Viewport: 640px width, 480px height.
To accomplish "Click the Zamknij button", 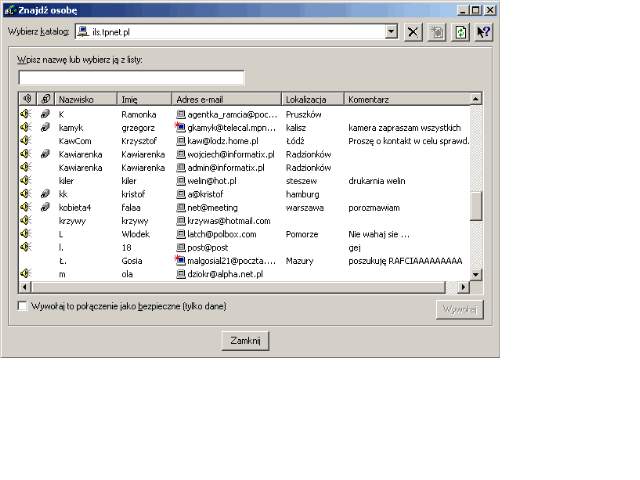I will pyautogui.click(x=245, y=340).
